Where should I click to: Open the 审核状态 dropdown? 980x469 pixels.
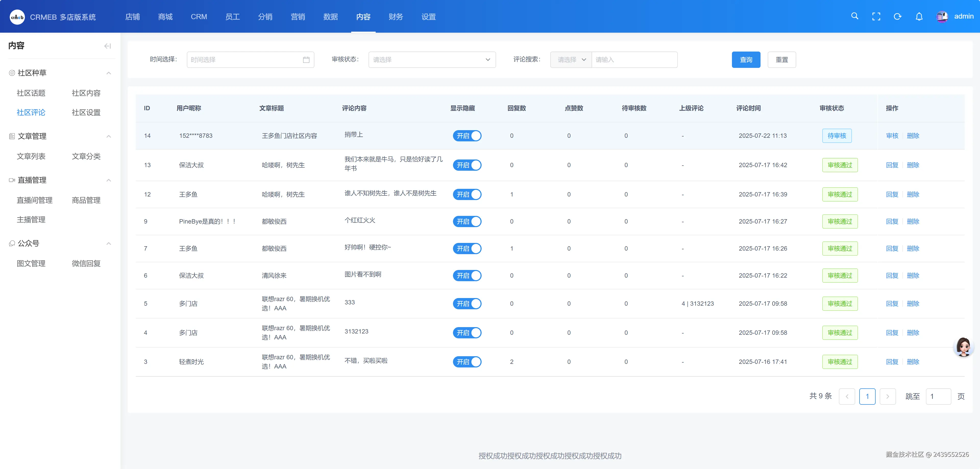click(x=432, y=60)
